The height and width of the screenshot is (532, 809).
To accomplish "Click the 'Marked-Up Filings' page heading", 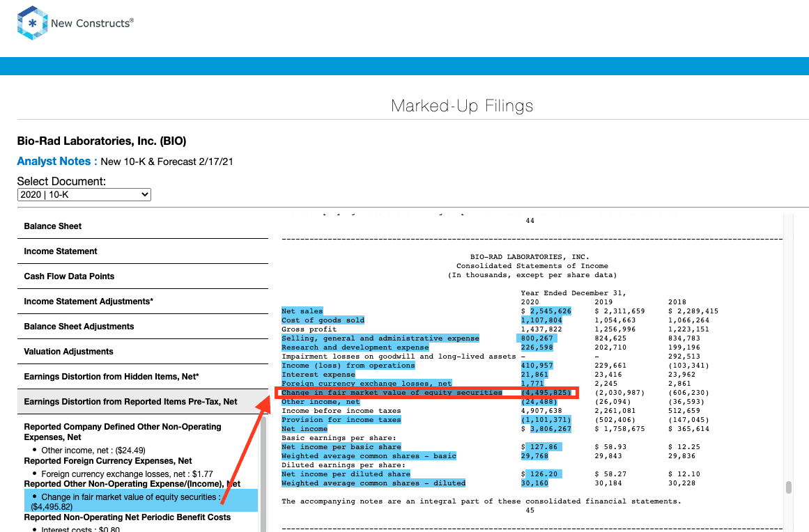I will (462, 106).
